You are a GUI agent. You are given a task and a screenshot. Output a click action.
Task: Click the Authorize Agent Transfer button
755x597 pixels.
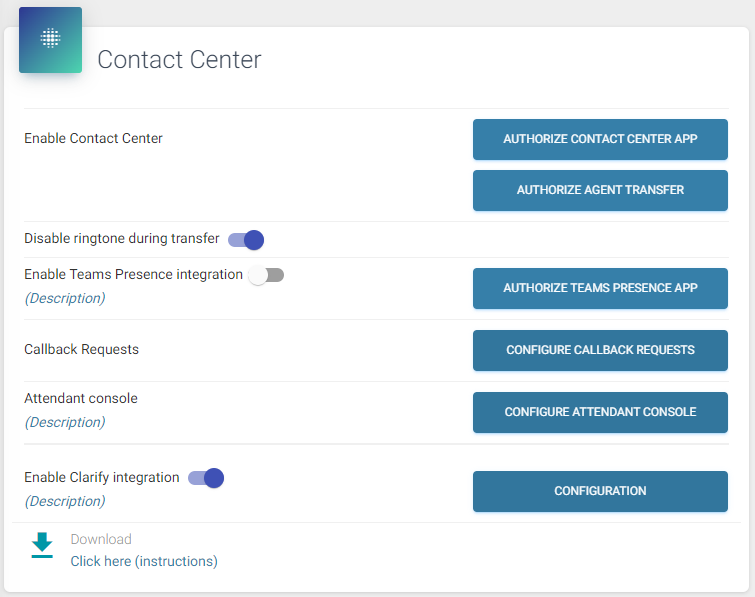click(600, 190)
